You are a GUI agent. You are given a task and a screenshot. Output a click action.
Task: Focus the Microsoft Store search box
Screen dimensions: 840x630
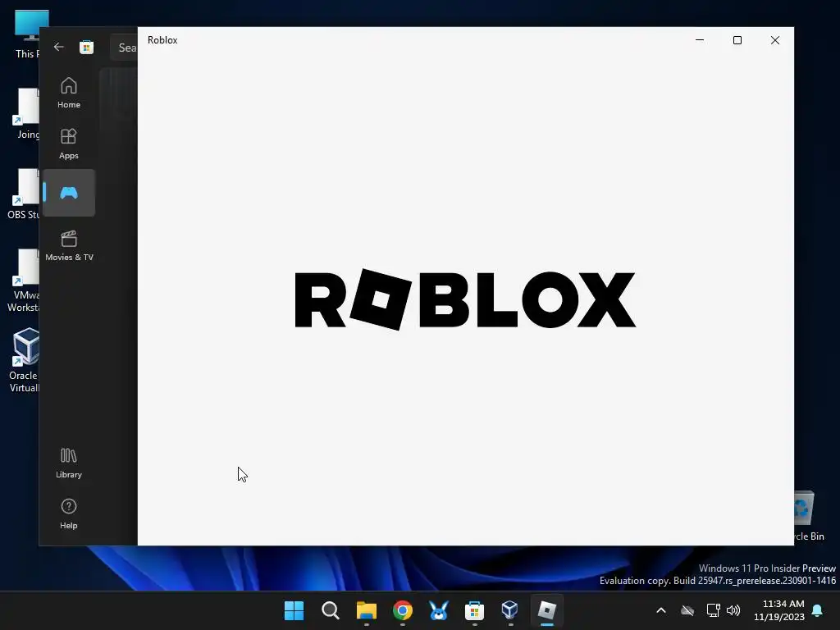click(x=125, y=48)
